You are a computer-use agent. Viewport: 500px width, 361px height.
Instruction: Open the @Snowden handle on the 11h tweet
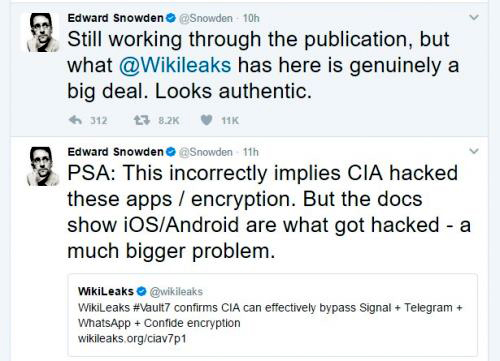pyautogui.click(x=206, y=152)
